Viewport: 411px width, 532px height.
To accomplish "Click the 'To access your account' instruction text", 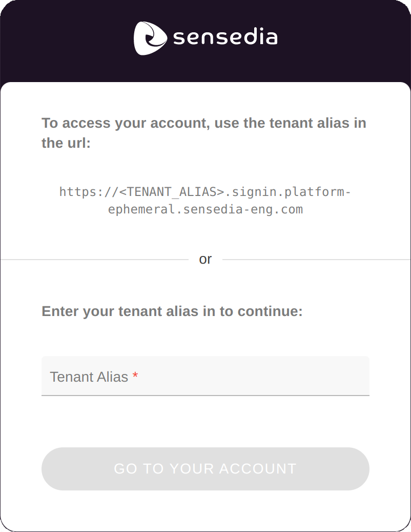I will pos(203,132).
